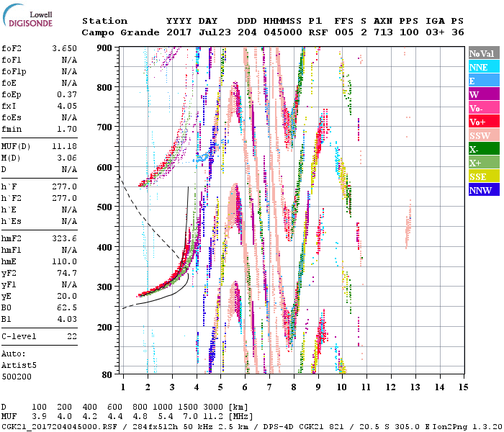
Task: Click the DDD day number 204
Action: pos(247,32)
